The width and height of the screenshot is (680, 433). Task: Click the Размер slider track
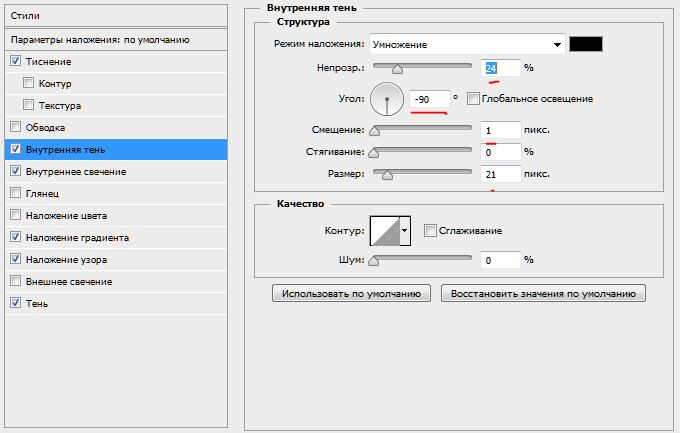pyautogui.click(x=422, y=174)
